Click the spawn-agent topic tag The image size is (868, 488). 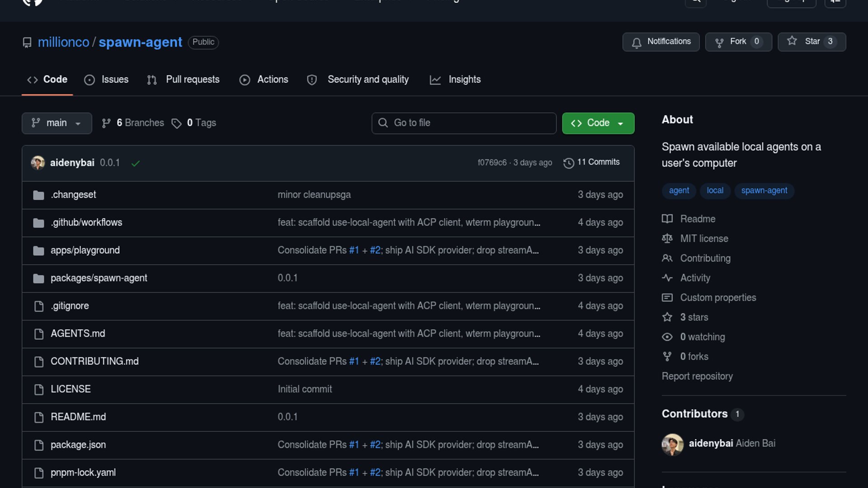[x=764, y=191]
